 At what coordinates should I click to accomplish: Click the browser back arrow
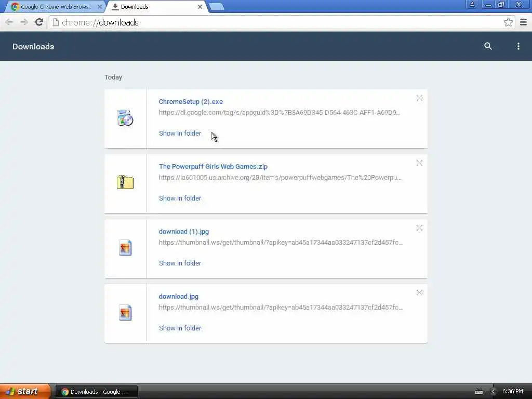[9, 22]
